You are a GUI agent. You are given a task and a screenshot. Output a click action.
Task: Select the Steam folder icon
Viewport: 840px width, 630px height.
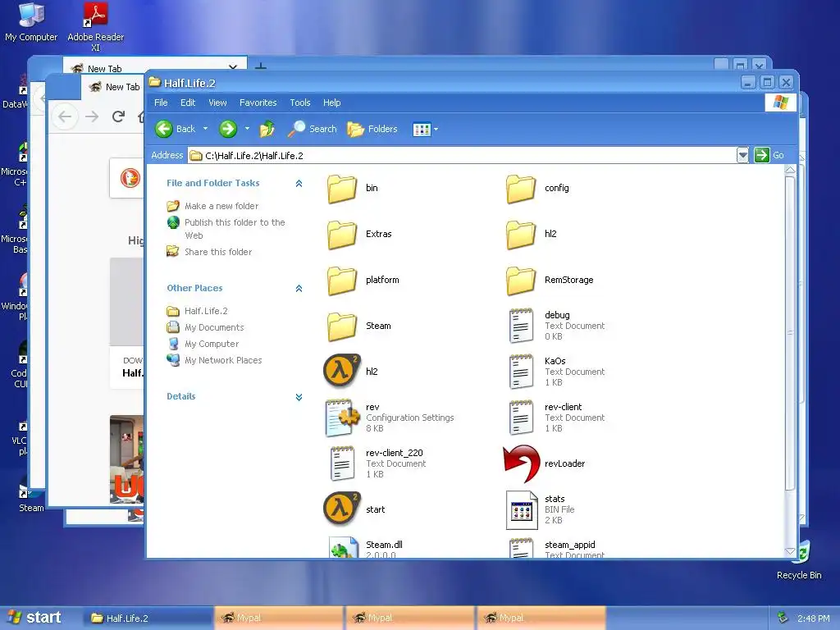342,326
